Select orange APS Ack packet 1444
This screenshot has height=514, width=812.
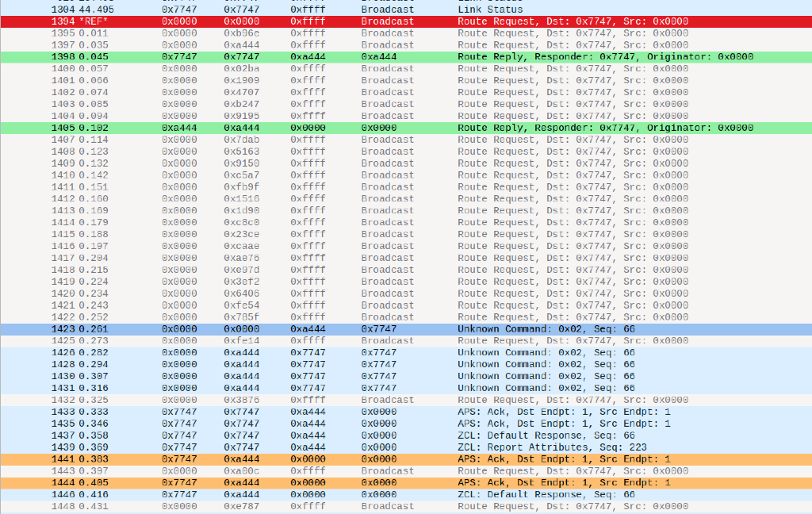[x=406, y=483]
